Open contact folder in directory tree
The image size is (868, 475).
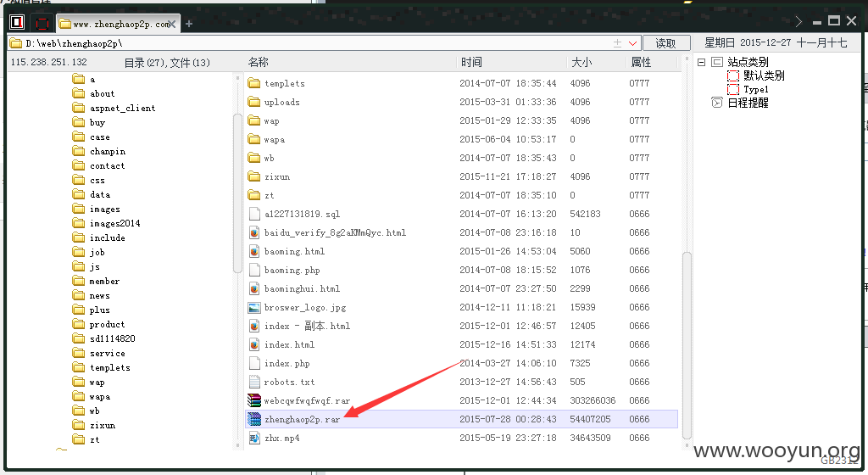tap(108, 165)
